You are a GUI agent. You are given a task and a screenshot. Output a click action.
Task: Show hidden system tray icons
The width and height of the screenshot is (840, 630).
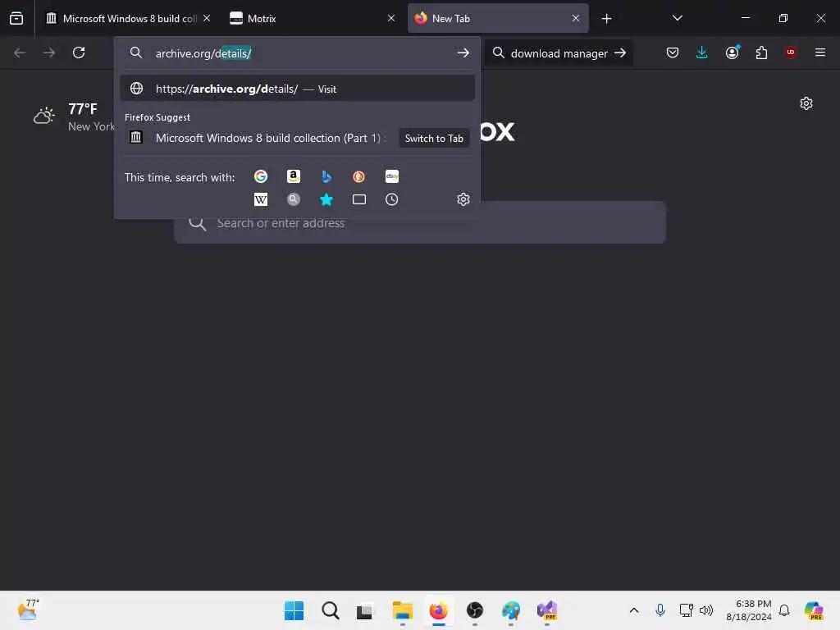(634, 610)
